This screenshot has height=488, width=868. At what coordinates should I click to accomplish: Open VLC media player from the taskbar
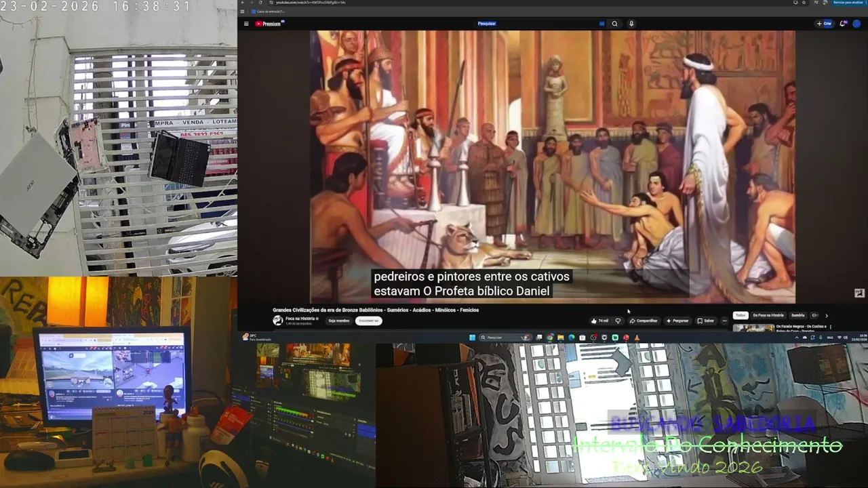click(637, 338)
